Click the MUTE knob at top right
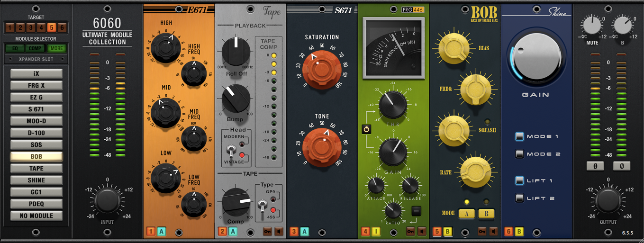644x243 pixels. pos(591,25)
